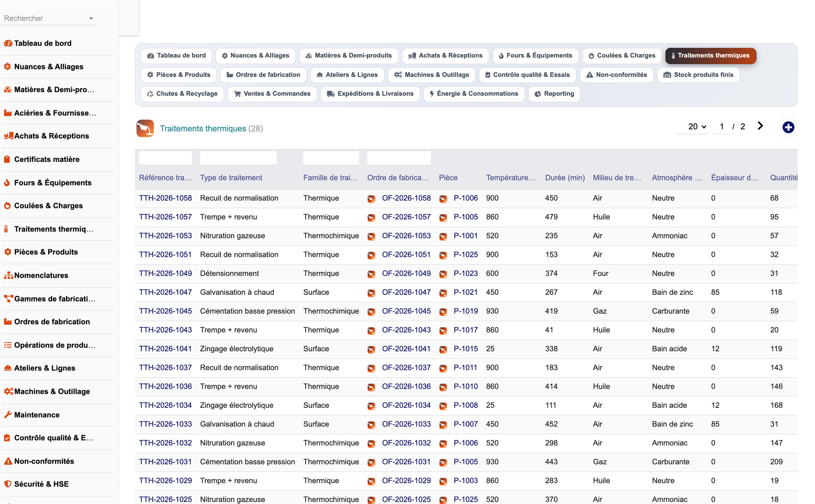Image resolution: width=815 pixels, height=504 pixels.
Task: Open the Chutes & Recyclage tab
Action: point(183,93)
